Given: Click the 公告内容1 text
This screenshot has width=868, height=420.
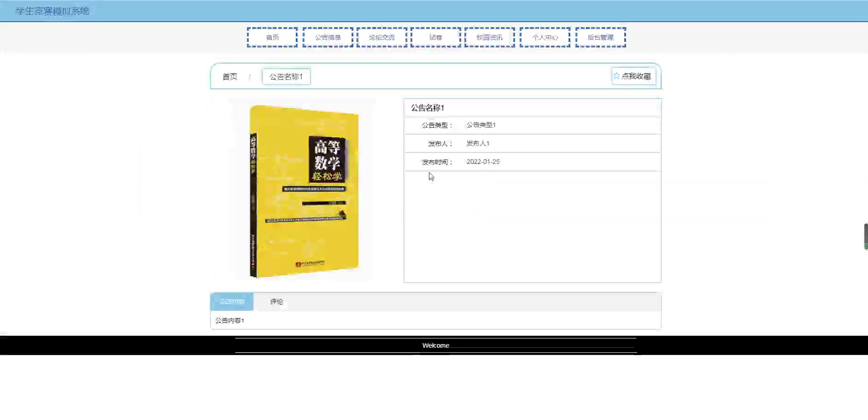Looking at the screenshot, I should 229,321.
